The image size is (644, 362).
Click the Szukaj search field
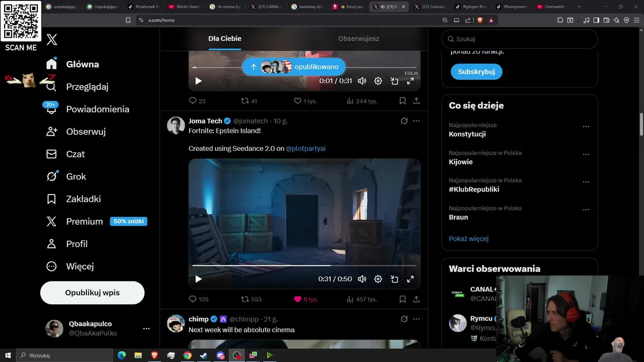click(x=520, y=39)
